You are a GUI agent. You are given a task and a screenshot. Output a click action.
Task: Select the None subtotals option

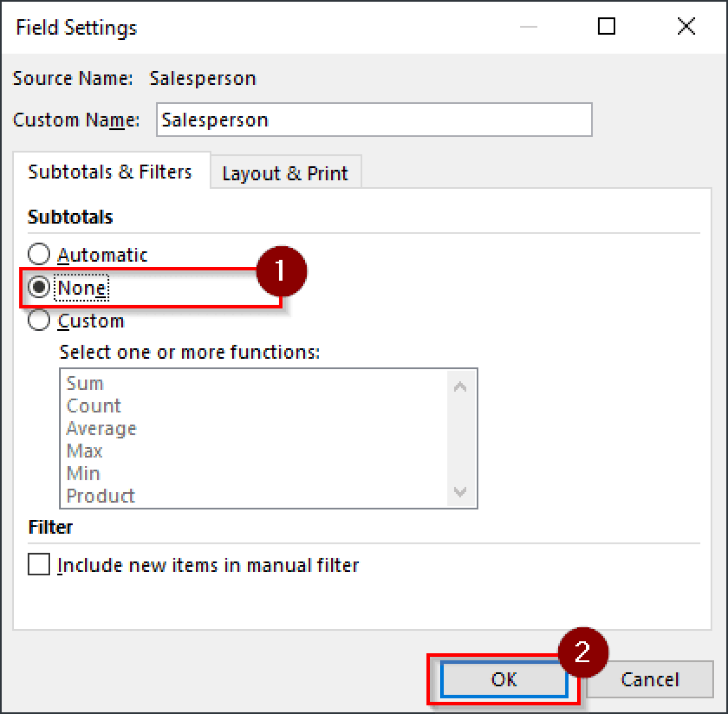pyautogui.click(x=40, y=287)
